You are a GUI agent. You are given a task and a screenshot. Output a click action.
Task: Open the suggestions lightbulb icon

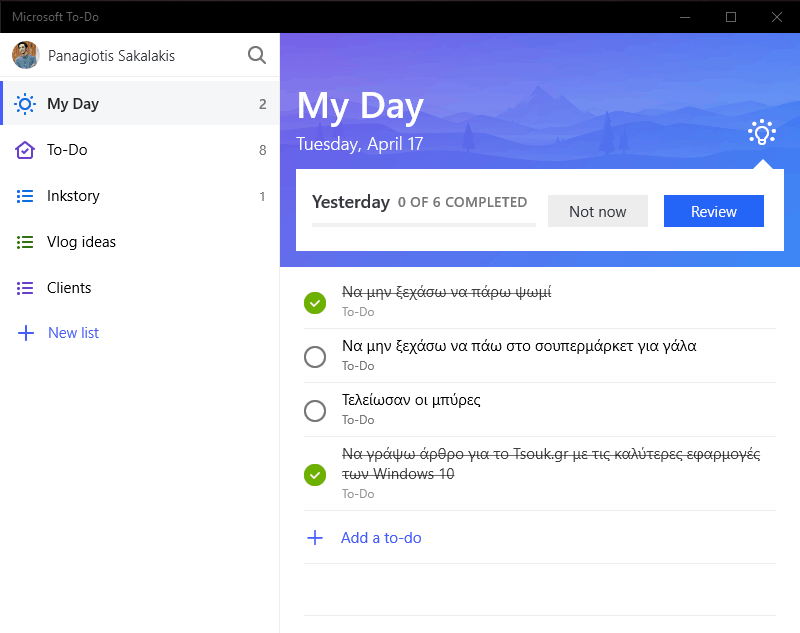coord(762,133)
